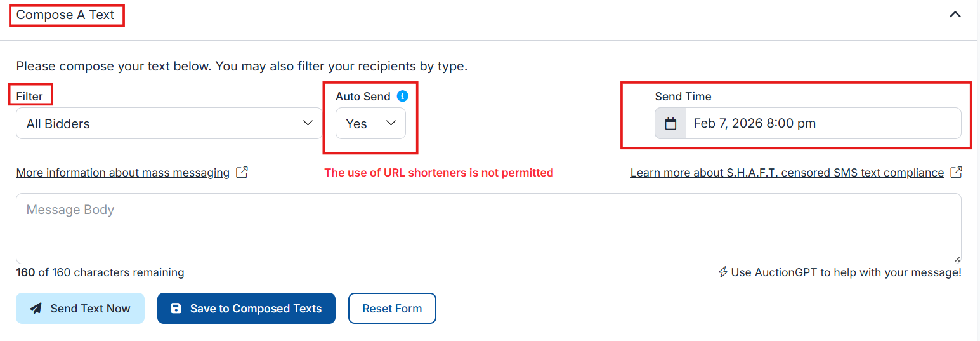Click Save to Composed Texts button
980x341 pixels.
click(246, 309)
